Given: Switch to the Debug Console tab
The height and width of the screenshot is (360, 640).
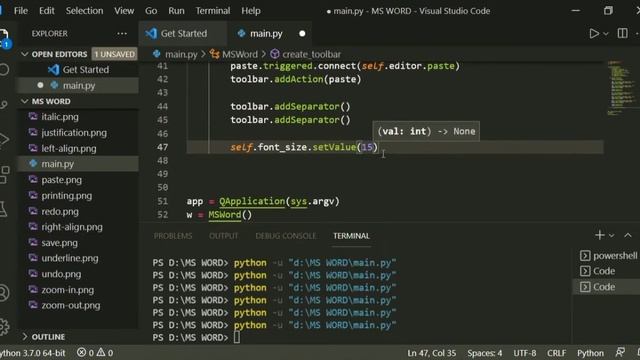Looking at the screenshot, I should (x=286, y=236).
